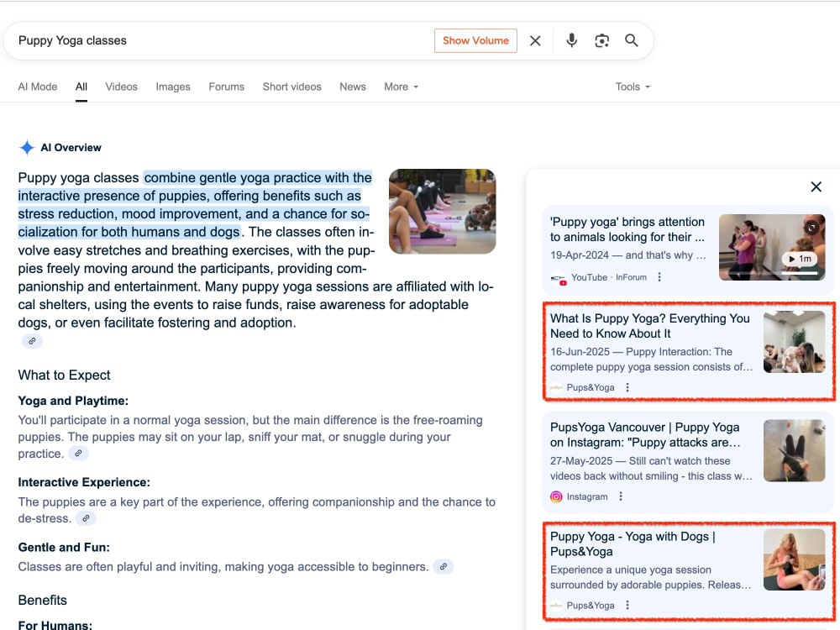This screenshot has height=630, width=840.
Task: Run the search with the magnifier icon
Action: [632, 40]
